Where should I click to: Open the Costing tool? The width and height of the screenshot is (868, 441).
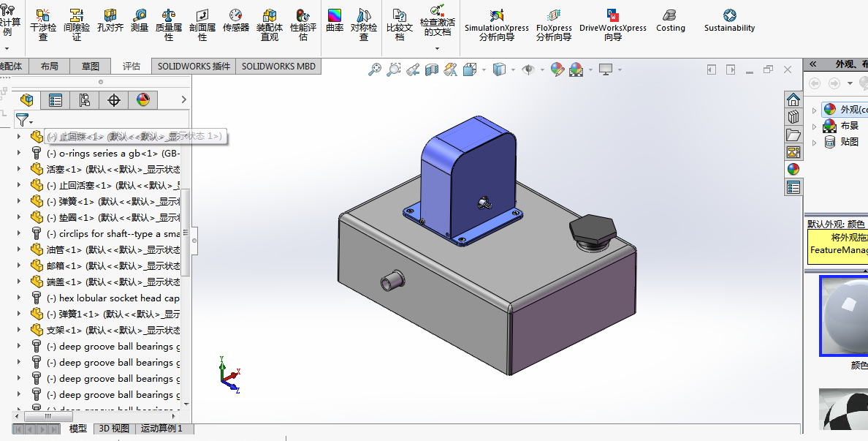[x=671, y=21]
